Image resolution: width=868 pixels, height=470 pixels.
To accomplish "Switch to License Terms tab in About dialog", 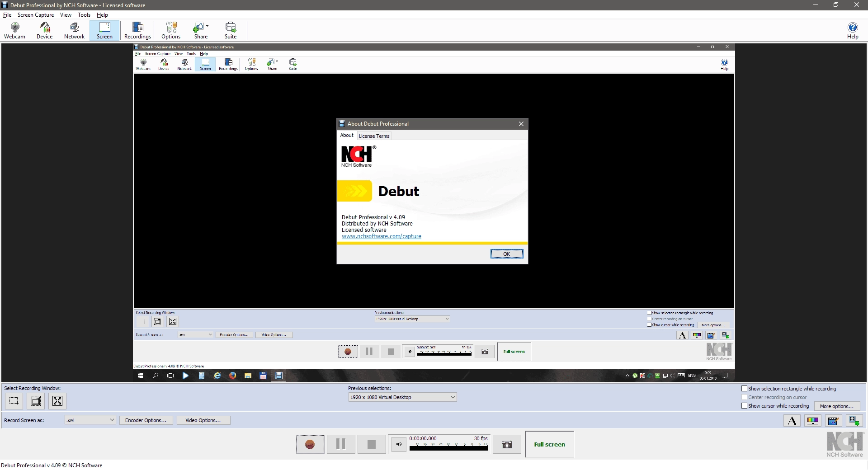I will 374,136.
